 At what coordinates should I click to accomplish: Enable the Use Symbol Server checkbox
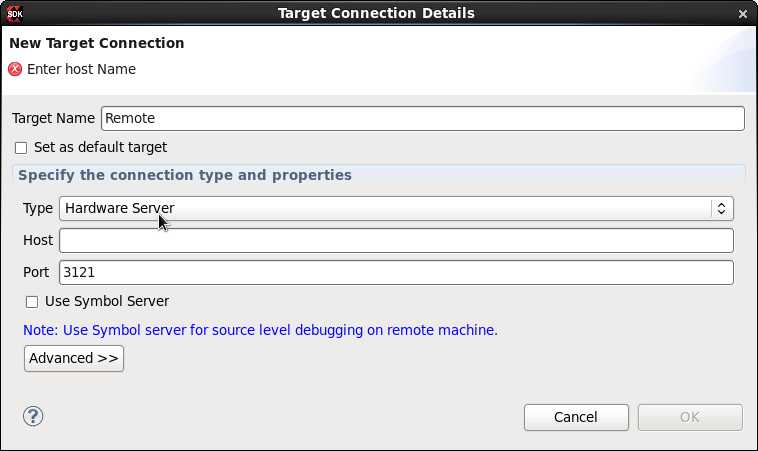[32, 302]
